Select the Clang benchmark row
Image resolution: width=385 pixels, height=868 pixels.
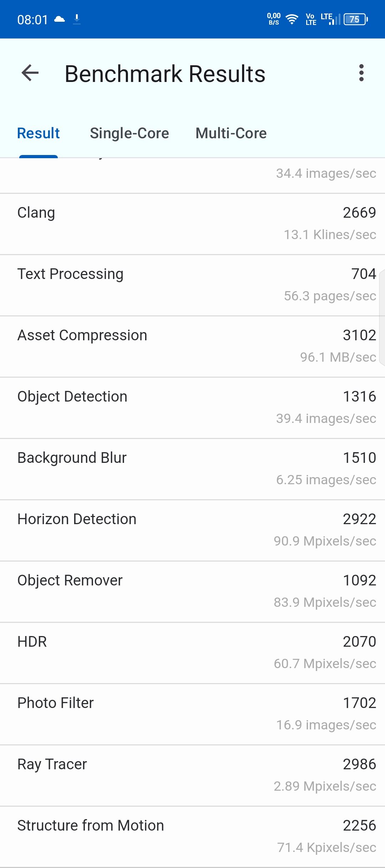click(x=192, y=224)
